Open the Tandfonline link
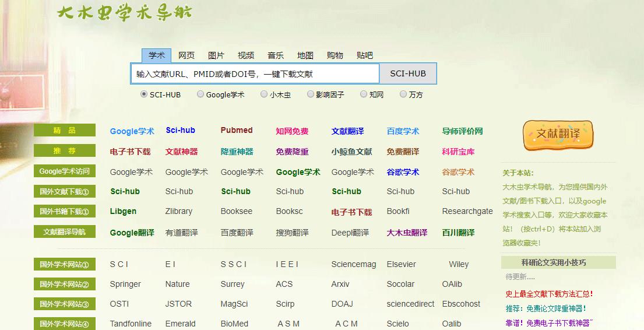The image size is (644, 330). tap(131, 324)
